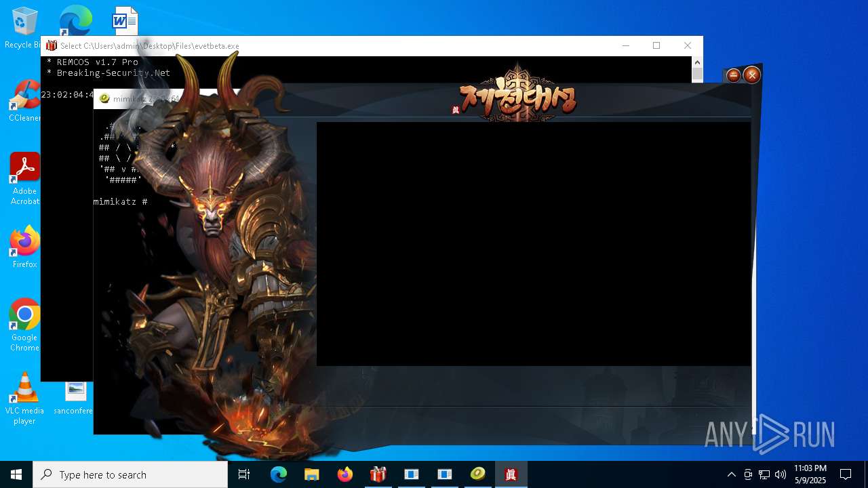
Task: Open Microsoft Edge from the taskbar
Action: tap(279, 474)
